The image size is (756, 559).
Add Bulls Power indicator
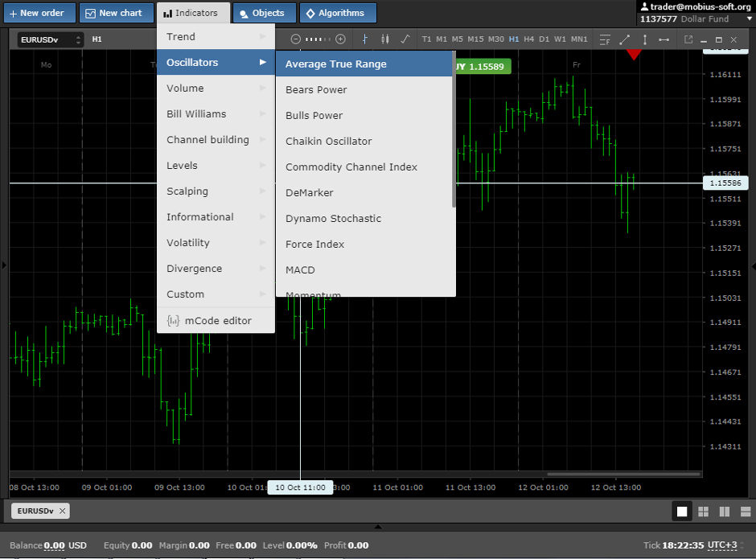point(364,115)
